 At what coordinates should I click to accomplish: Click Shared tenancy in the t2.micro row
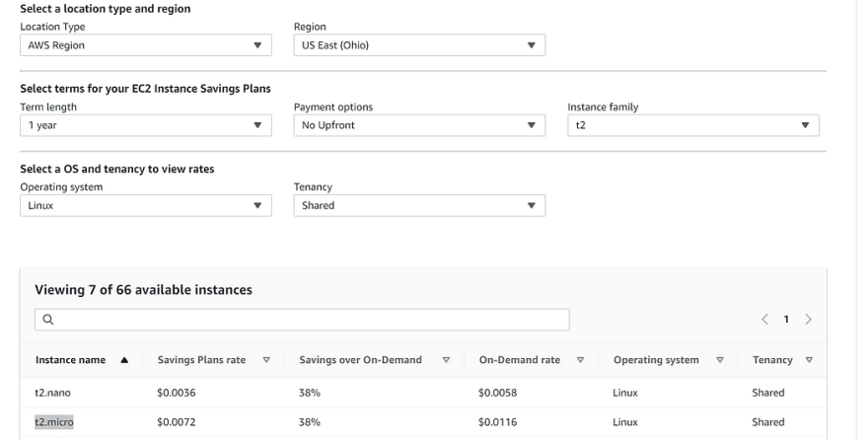pyautogui.click(x=767, y=421)
